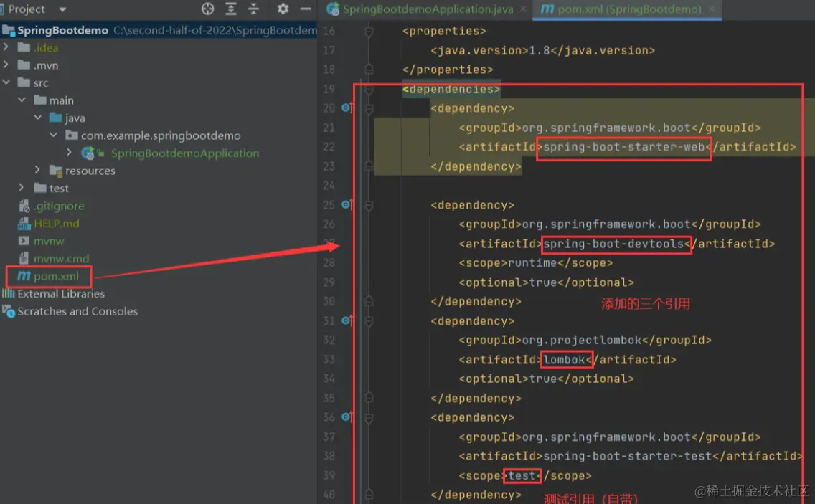Image resolution: width=815 pixels, height=504 pixels.
Task: Click the spring-boot-starter-web artifactId text
Action: 623,147
